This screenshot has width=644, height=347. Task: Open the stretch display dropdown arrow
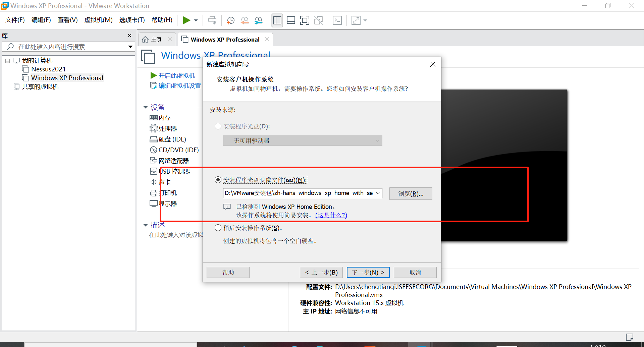point(365,20)
